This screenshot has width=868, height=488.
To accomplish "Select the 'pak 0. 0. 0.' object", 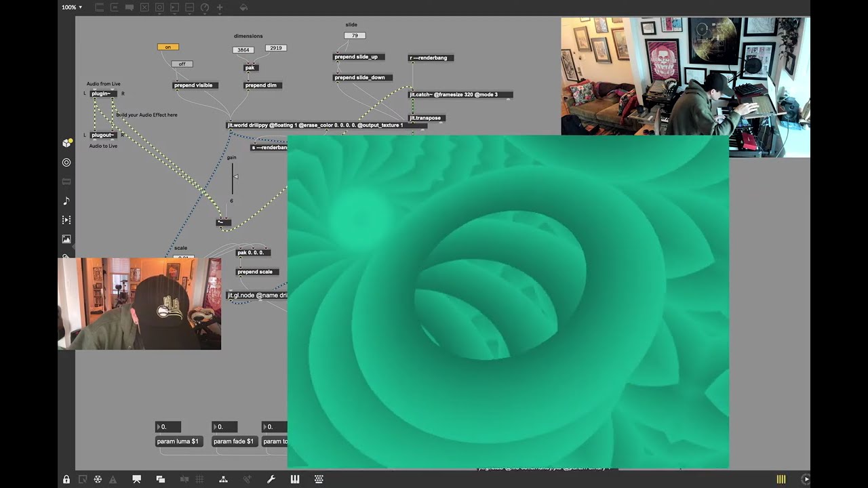I will click(254, 253).
